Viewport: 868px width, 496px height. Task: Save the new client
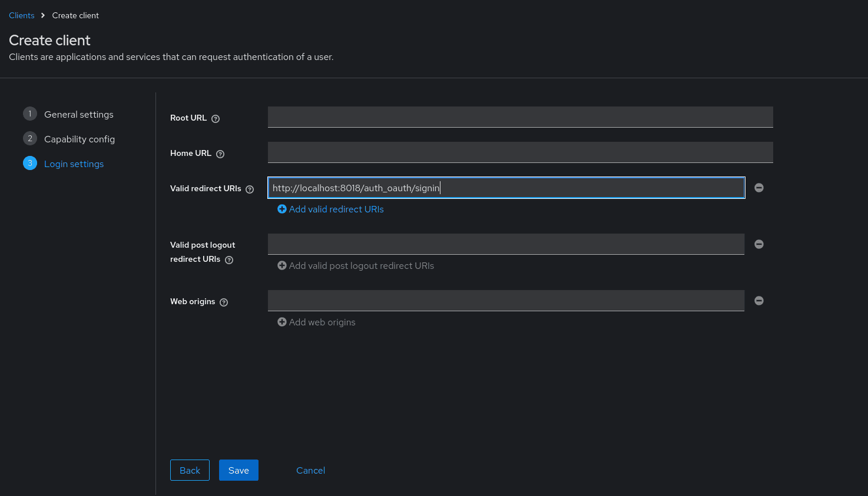pyautogui.click(x=238, y=470)
